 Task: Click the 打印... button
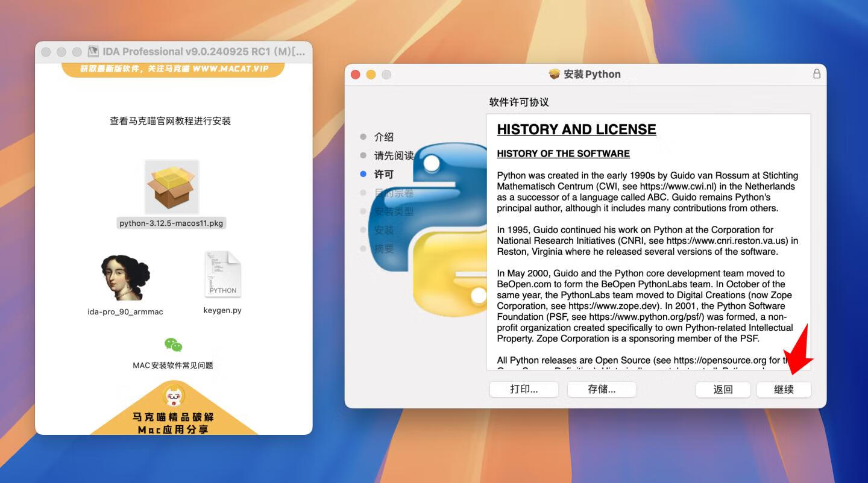point(523,389)
